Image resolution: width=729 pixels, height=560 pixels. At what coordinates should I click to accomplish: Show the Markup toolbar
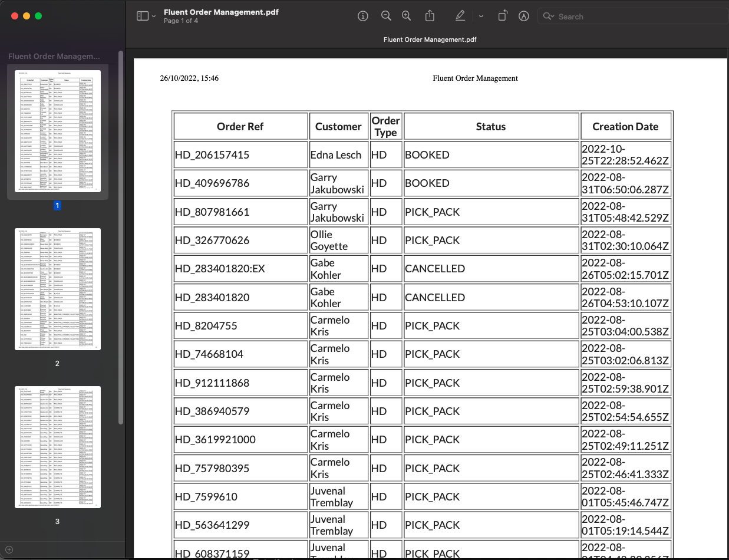coord(523,17)
